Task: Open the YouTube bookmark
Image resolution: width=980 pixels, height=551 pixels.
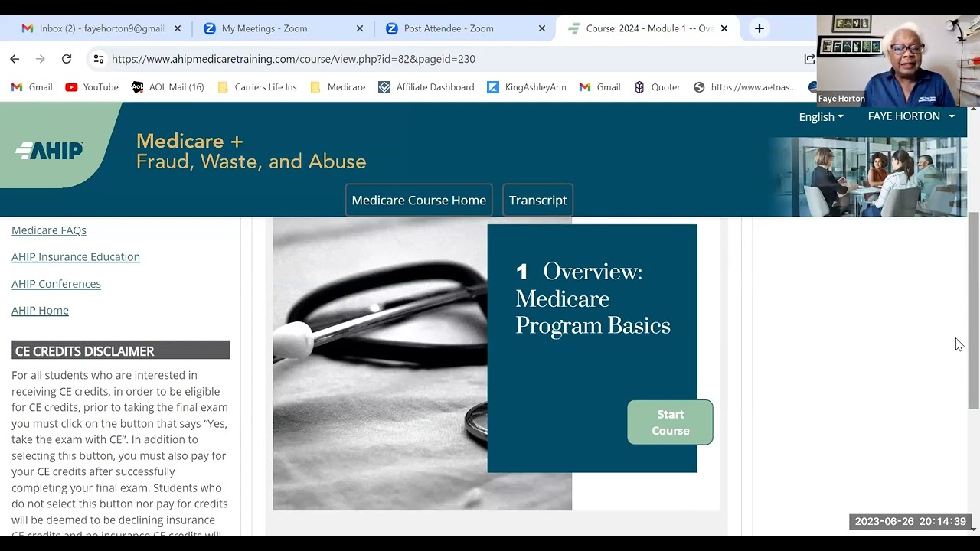Action: tap(92, 87)
